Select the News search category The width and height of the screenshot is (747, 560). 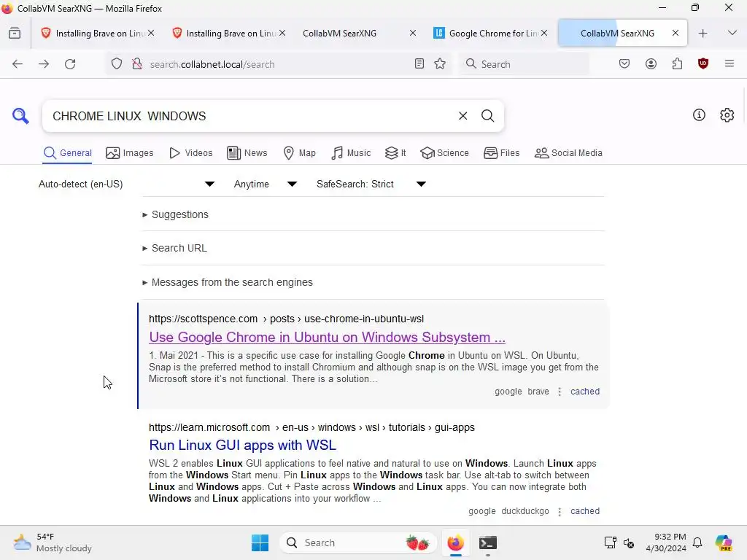(247, 153)
